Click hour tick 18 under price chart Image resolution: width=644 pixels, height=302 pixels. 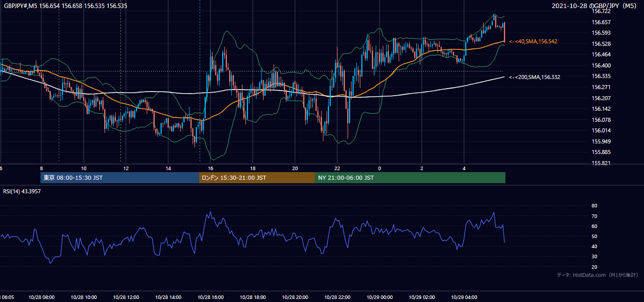pyautogui.click(x=253, y=169)
